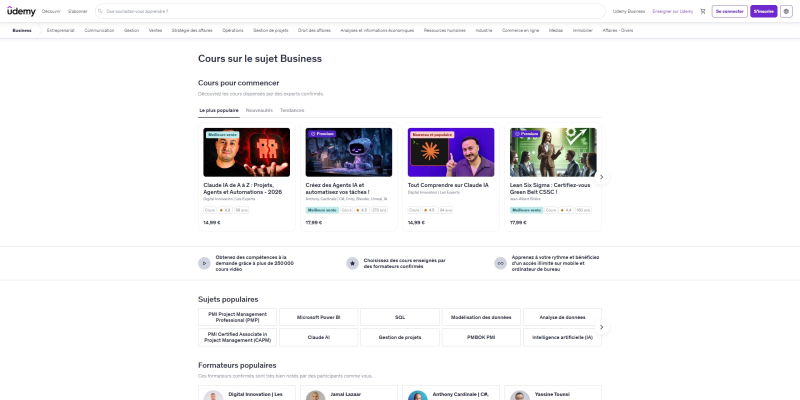Open Analyses et informations économiques category
This screenshot has width=800, height=400.
click(x=377, y=31)
